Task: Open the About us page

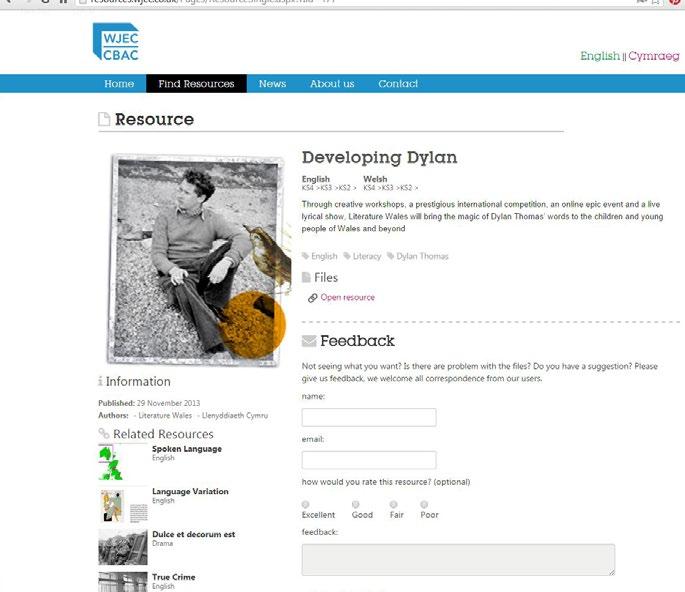Action: [332, 83]
